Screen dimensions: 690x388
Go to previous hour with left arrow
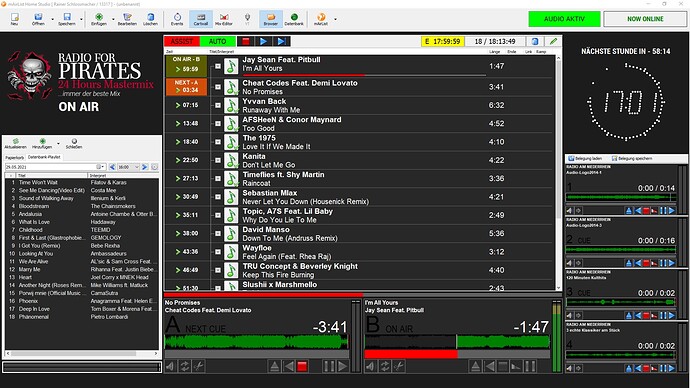pos(112,167)
